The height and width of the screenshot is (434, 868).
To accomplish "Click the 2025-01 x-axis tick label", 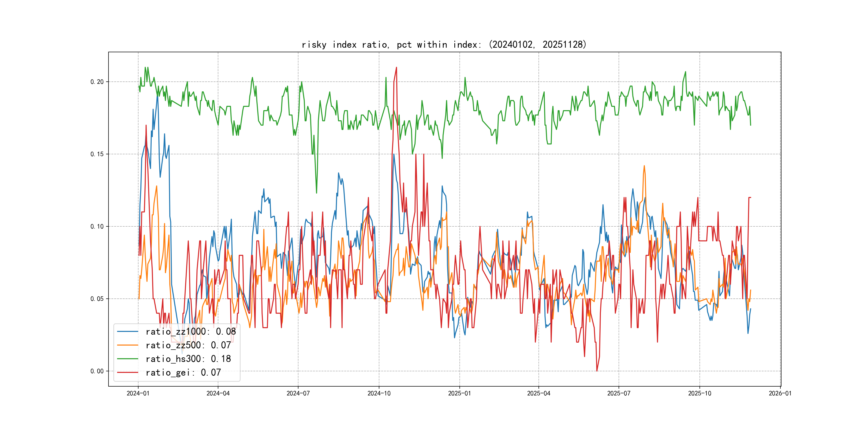I will pos(459,393).
